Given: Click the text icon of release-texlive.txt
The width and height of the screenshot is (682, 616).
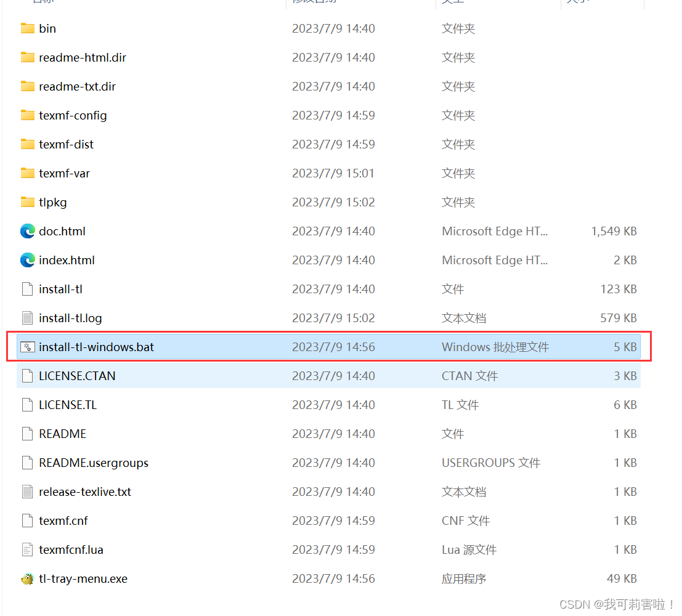Looking at the screenshot, I should [x=27, y=492].
